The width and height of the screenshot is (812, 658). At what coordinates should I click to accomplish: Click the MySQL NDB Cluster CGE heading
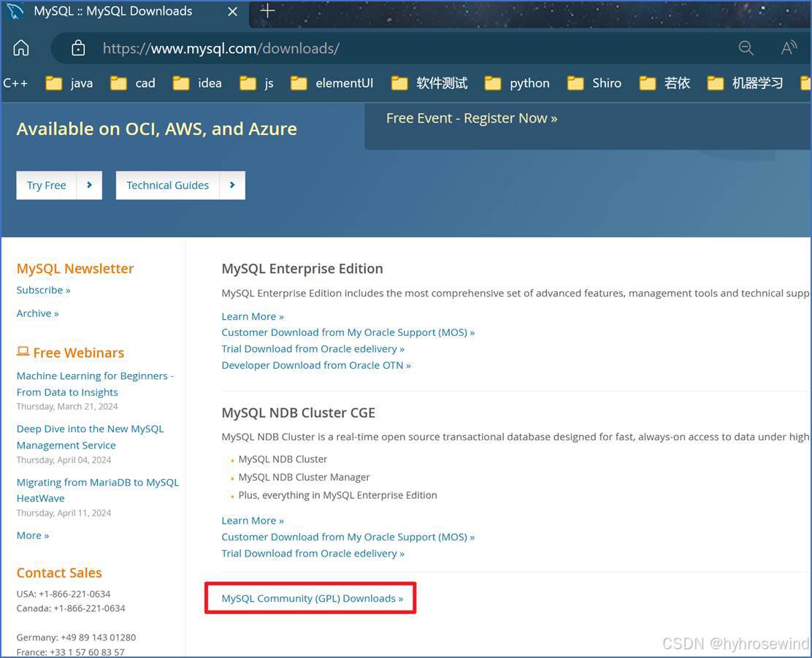(x=298, y=413)
